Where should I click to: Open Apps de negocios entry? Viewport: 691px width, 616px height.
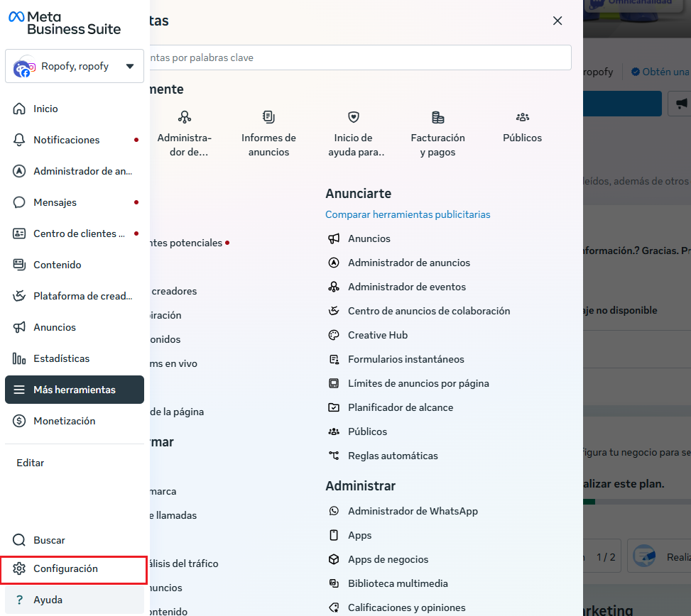[378, 559]
